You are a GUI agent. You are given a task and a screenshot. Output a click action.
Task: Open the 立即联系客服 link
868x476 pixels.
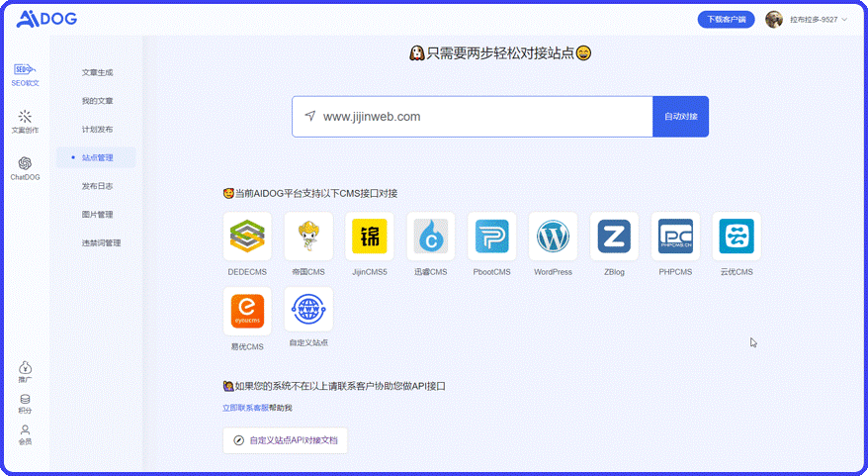point(245,408)
